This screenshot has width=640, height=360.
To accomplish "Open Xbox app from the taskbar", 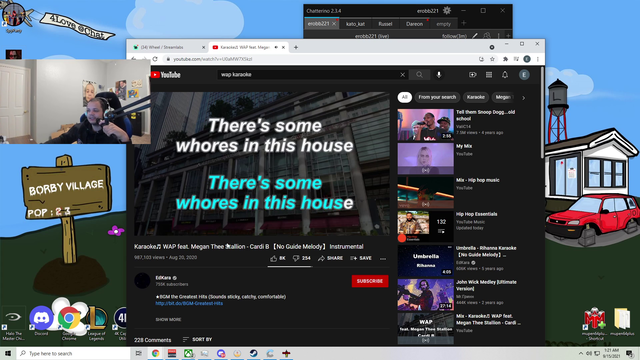I will click(x=188, y=353).
